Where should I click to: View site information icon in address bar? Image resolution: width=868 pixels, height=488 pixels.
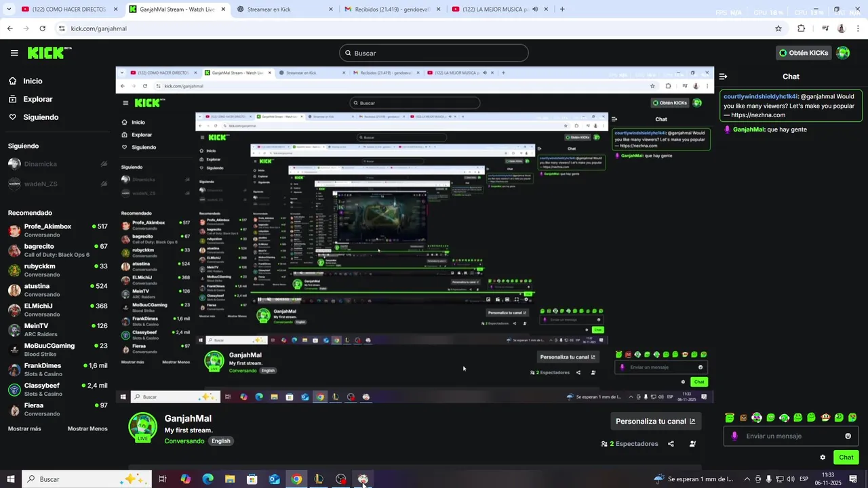pyautogui.click(x=62, y=28)
